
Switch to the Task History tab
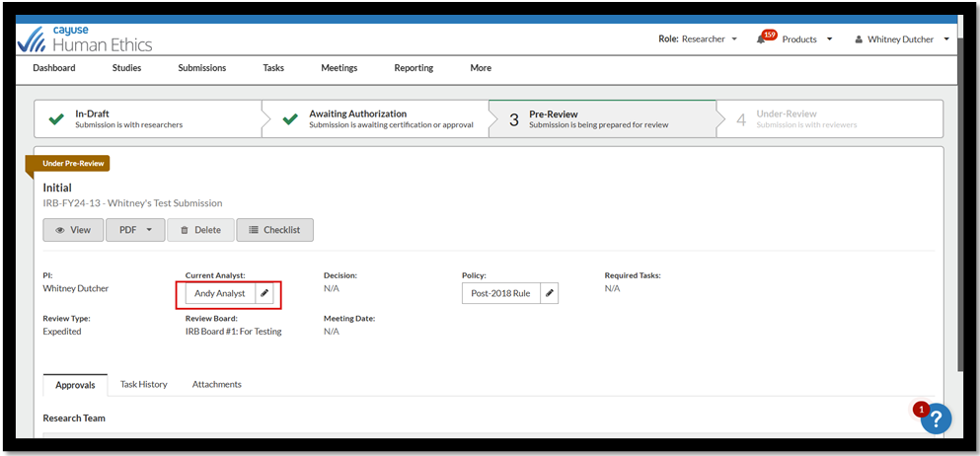144,384
